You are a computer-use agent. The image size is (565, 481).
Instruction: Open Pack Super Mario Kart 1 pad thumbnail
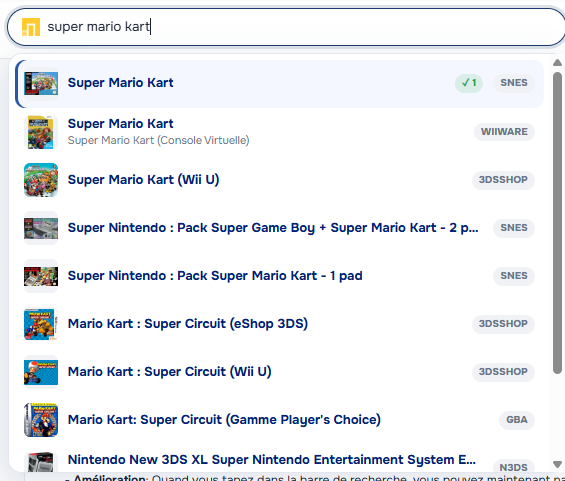pyautogui.click(x=41, y=276)
